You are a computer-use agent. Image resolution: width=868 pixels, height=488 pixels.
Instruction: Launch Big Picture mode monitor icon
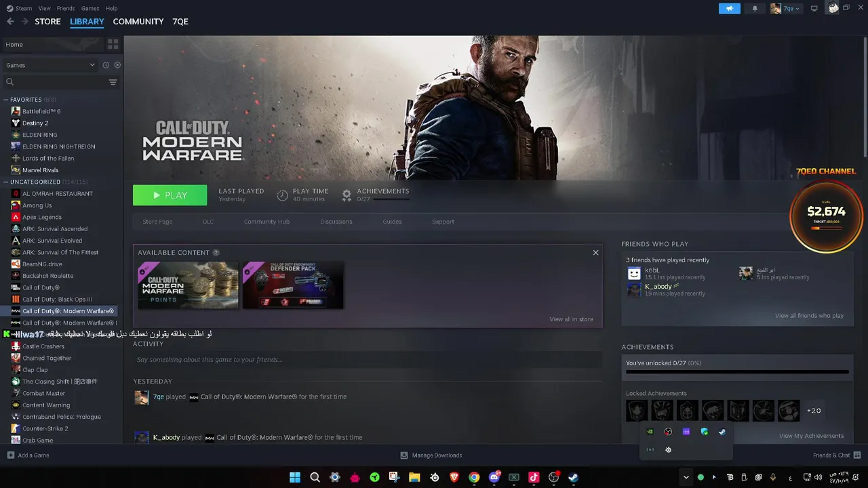click(x=814, y=8)
